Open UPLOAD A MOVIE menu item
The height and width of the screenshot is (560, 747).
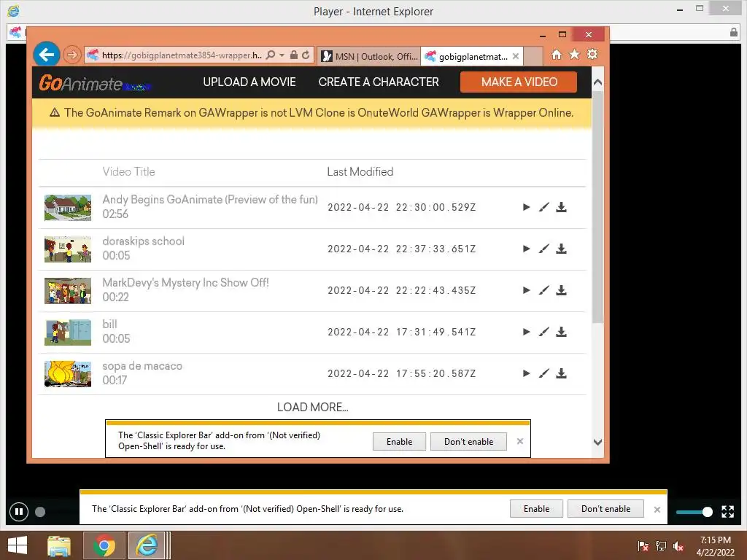(249, 82)
